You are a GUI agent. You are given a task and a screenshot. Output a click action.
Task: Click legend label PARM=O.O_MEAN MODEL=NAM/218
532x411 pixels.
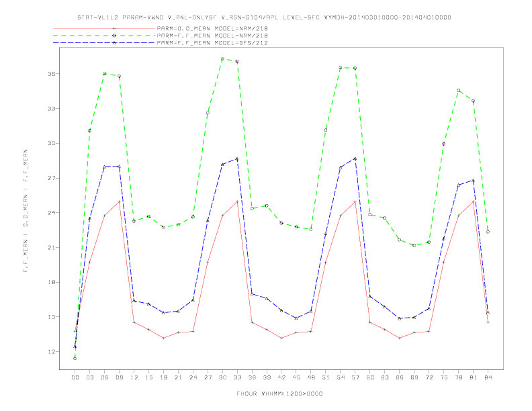tap(212, 28)
